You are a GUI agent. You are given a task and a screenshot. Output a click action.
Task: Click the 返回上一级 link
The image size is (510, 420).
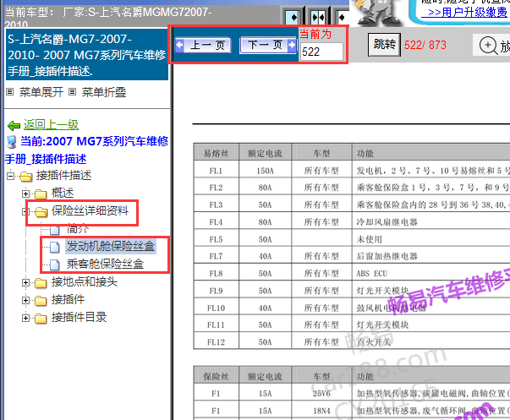coord(51,125)
